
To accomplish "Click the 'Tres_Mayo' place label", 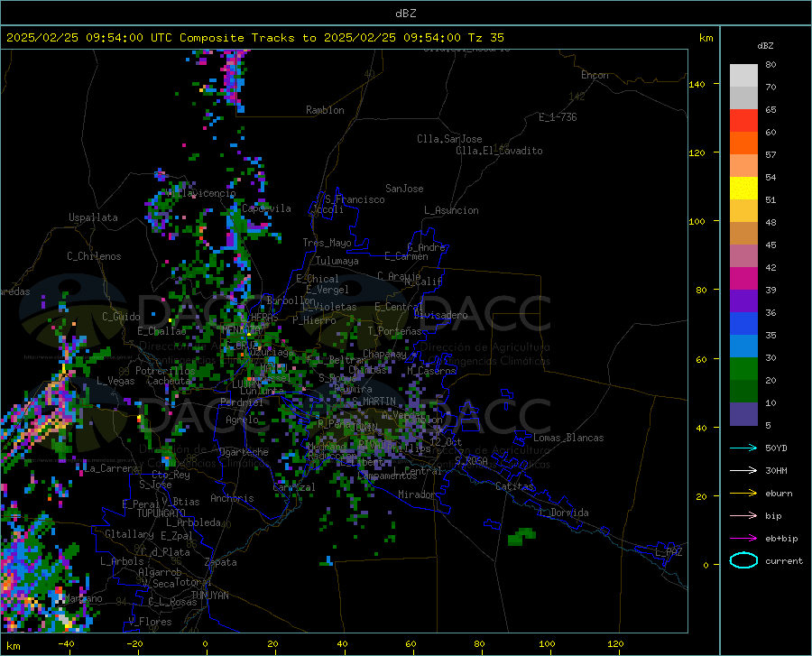I will [327, 243].
